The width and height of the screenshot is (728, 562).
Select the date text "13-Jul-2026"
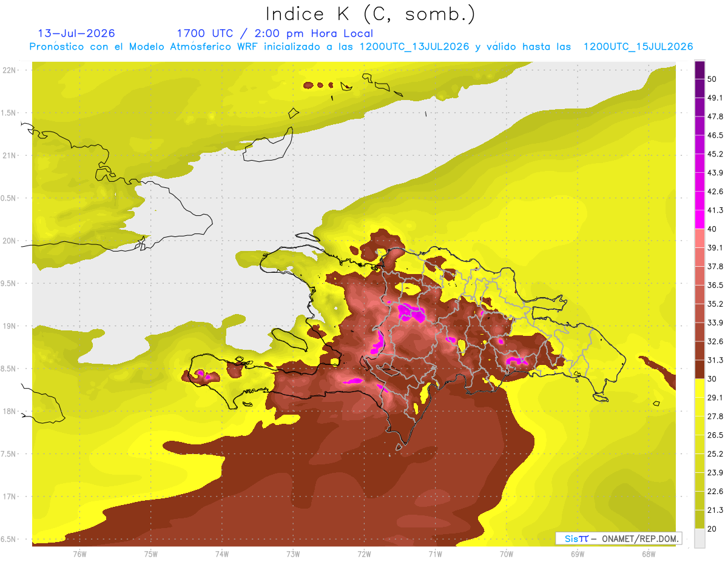(x=76, y=33)
